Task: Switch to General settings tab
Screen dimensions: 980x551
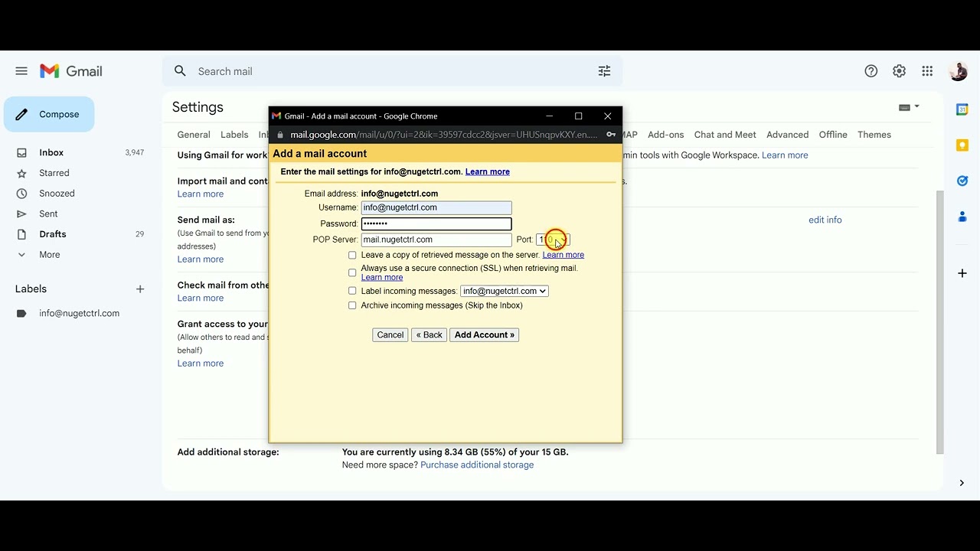Action: (x=194, y=135)
